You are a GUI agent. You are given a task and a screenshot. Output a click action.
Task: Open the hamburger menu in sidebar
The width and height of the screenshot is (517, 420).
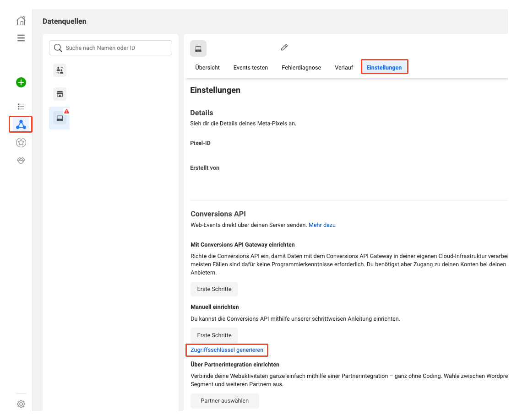pyautogui.click(x=21, y=38)
